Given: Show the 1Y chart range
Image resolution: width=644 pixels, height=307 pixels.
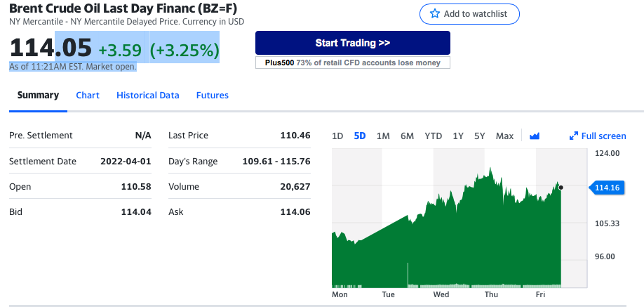Looking at the screenshot, I should click(458, 136).
